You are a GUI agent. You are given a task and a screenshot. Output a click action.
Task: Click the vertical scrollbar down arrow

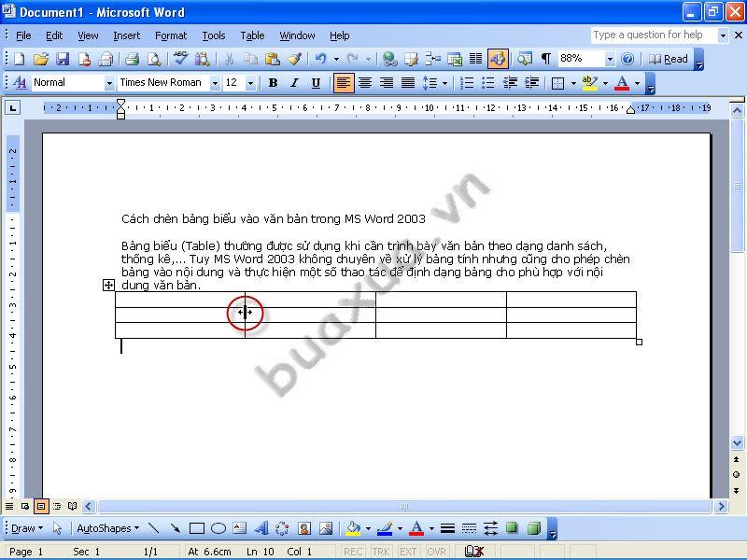(x=737, y=442)
